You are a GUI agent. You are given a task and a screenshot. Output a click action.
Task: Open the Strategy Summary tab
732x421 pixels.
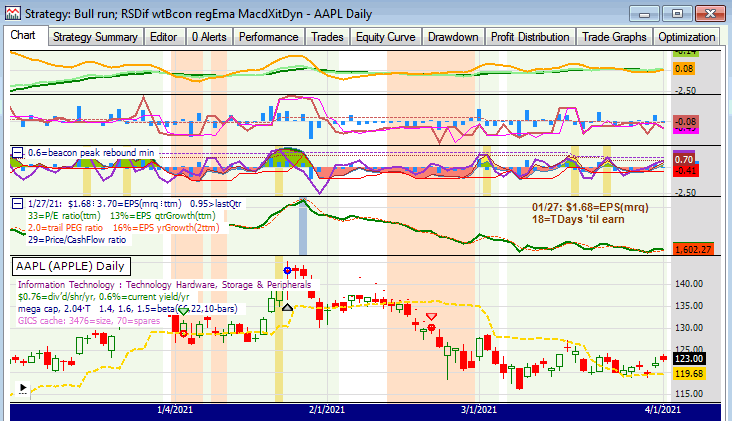click(x=95, y=37)
